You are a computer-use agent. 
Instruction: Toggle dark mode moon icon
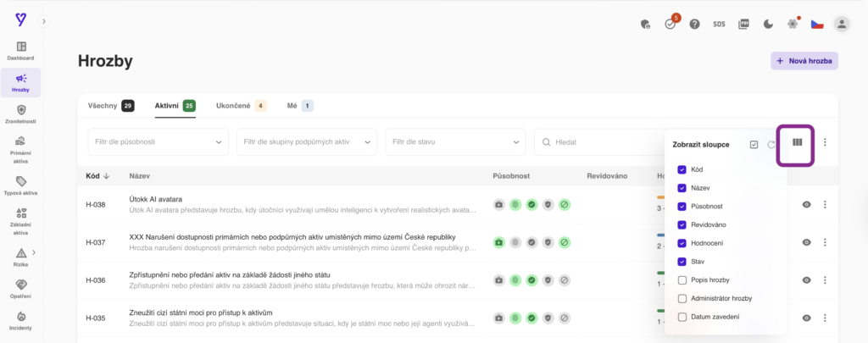[x=768, y=24]
